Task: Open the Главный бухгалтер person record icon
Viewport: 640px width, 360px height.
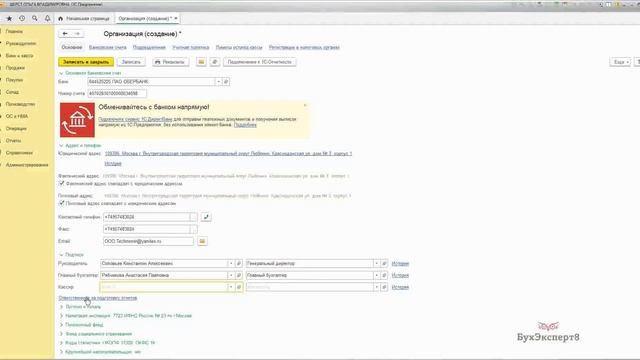Action: (239, 276)
